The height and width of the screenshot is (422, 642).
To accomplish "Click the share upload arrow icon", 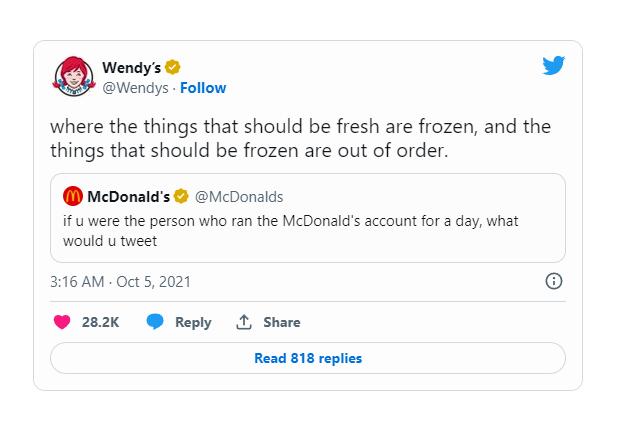I will [243, 322].
